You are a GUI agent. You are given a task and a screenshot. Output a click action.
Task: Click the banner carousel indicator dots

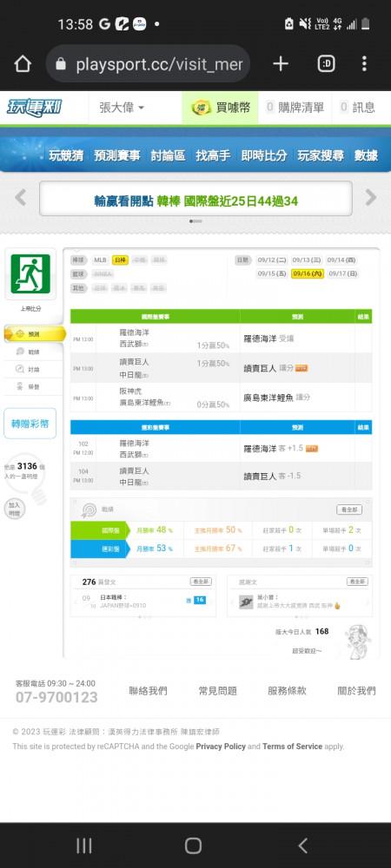coord(195,220)
